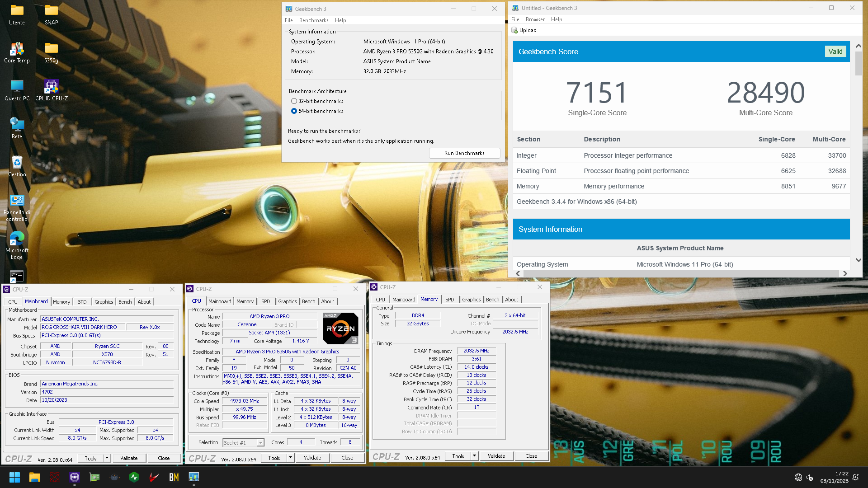Open the command prompt shortcut below Edge
This screenshot has width=868, height=488.
[17, 276]
